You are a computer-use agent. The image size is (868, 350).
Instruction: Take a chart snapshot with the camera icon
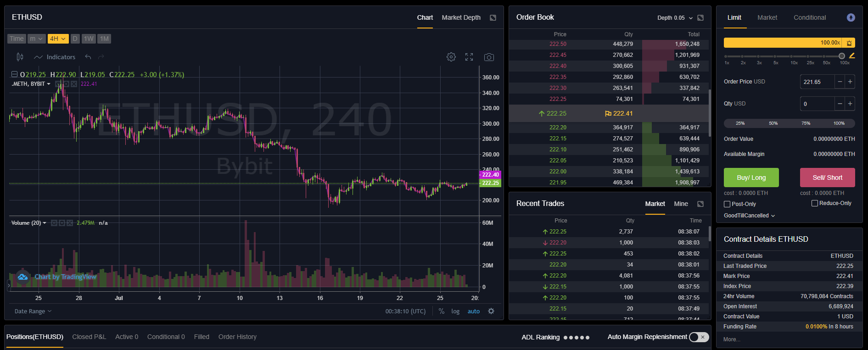tap(489, 57)
